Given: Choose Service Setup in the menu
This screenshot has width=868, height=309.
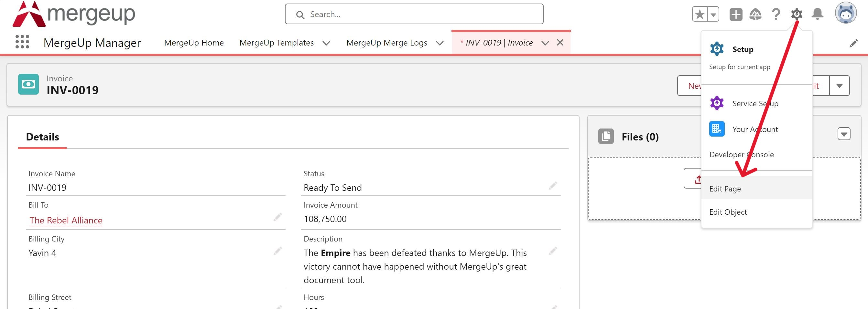Looking at the screenshot, I should point(755,104).
